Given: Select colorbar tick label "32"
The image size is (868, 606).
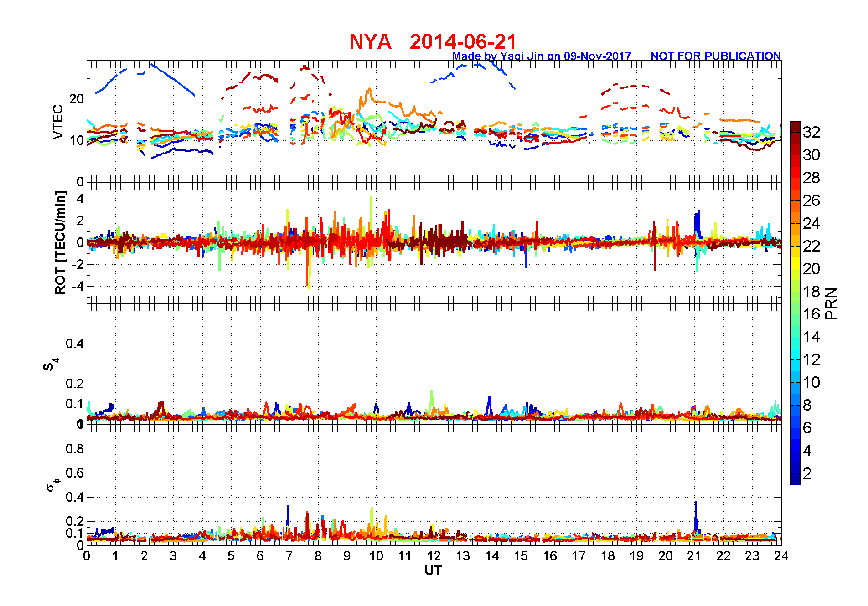Looking at the screenshot, I should coord(811,132).
